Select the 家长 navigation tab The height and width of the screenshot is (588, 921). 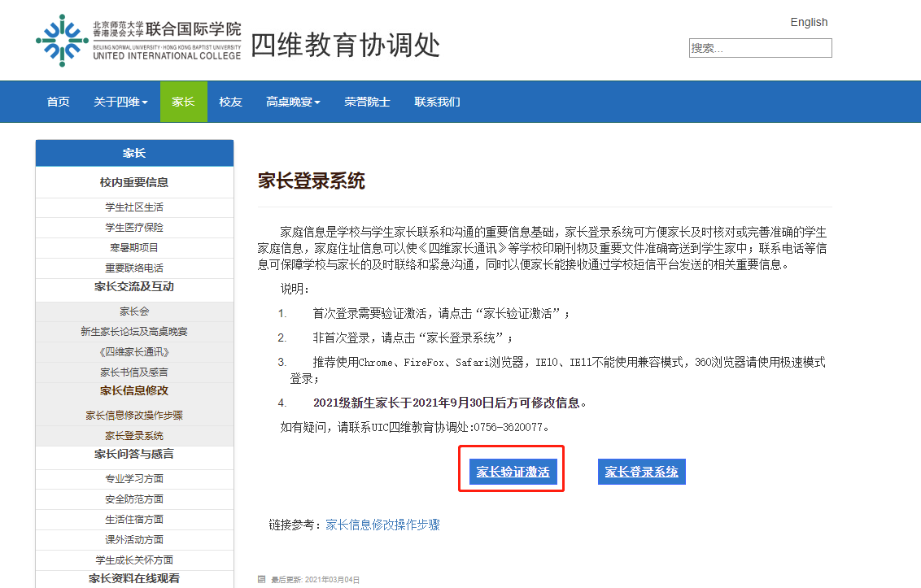pyautogui.click(x=183, y=102)
